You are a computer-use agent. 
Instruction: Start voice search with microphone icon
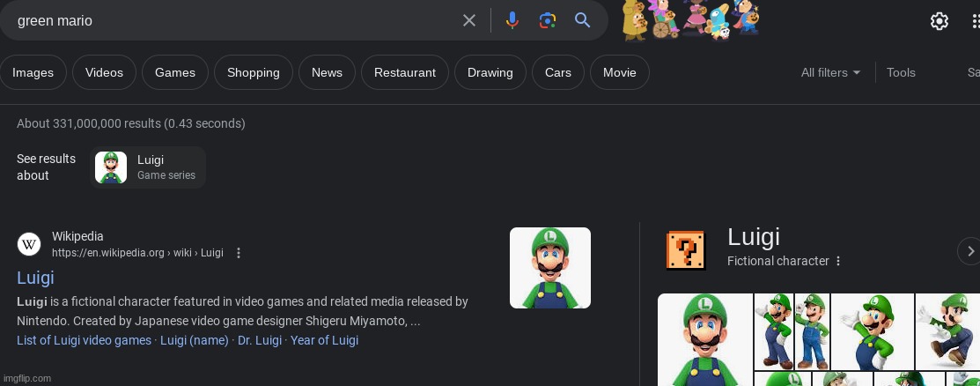[512, 20]
